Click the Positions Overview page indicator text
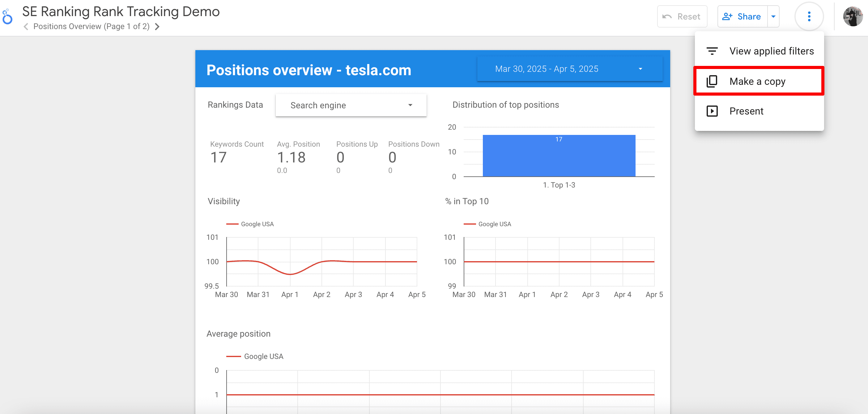 pyautogui.click(x=91, y=27)
